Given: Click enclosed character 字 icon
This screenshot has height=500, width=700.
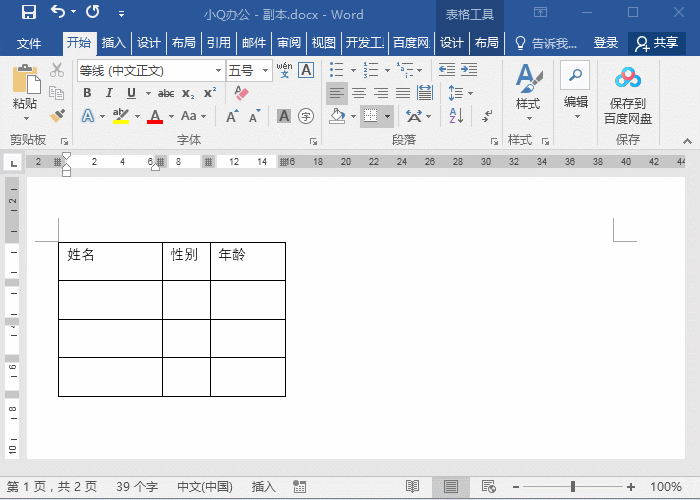Looking at the screenshot, I should coord(306,116).
